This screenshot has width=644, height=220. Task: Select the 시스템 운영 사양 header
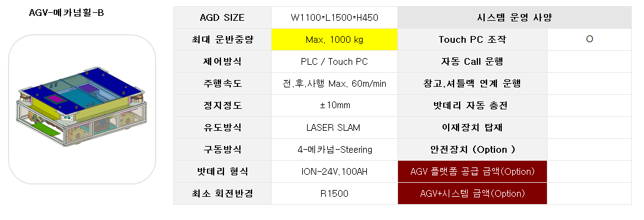[x=515, y=18]
